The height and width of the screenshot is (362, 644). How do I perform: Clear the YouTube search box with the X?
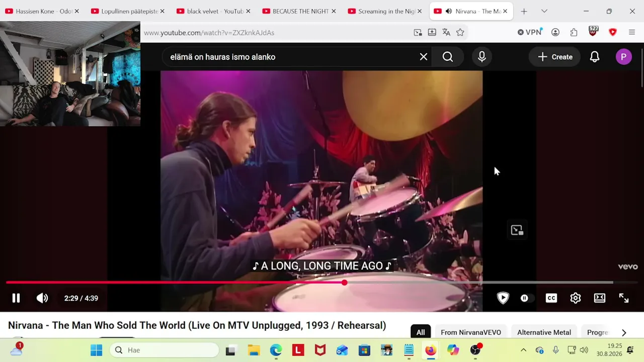point(424,57)
